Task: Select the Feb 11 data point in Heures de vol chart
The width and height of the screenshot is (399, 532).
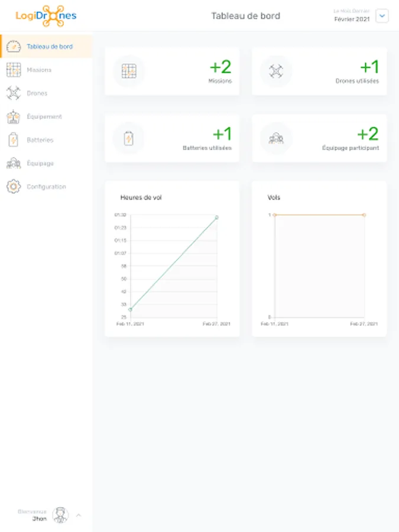Action: coord(130,309)
